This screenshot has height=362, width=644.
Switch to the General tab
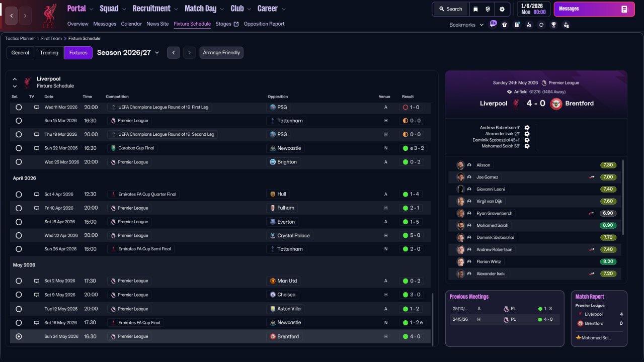20,53
